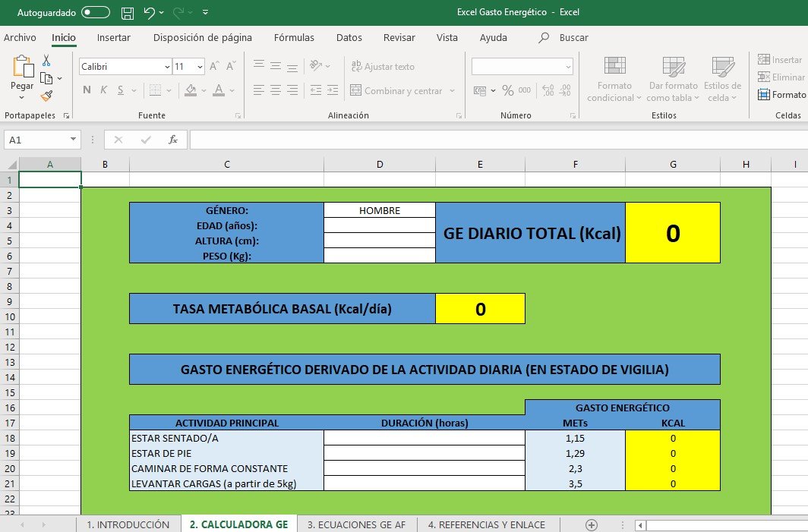This screenshot has width=808, height=532.
Task: Select the Format Painter brush icon
Action: point(47,96)
